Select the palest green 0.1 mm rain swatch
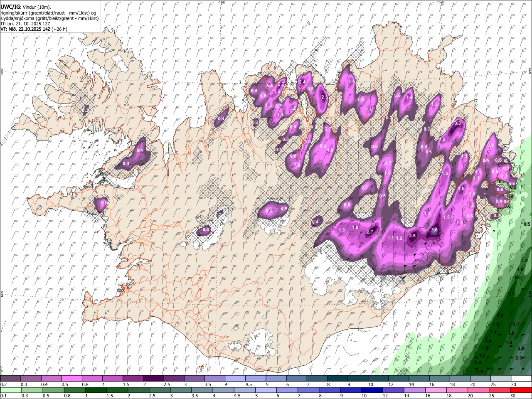 [10, 390]
